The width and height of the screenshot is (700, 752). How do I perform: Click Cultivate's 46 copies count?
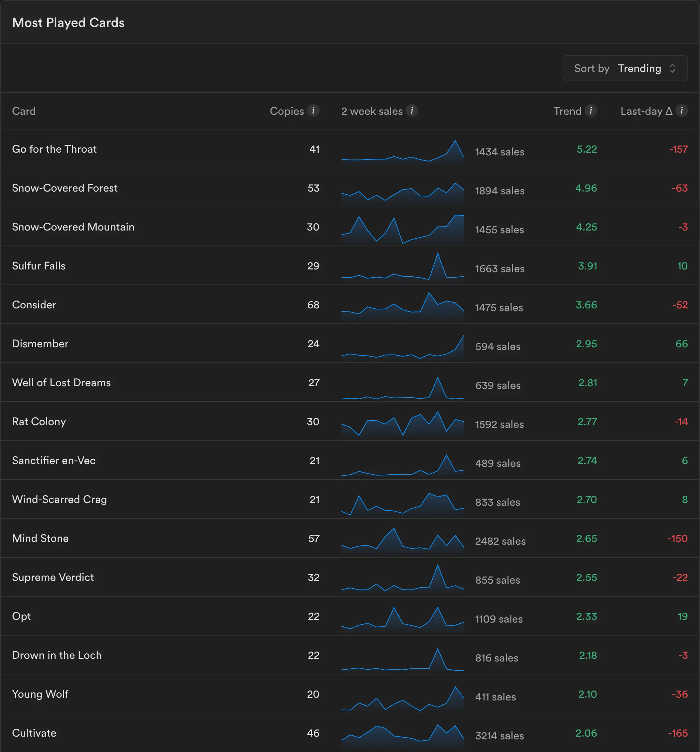coord(313,733)
